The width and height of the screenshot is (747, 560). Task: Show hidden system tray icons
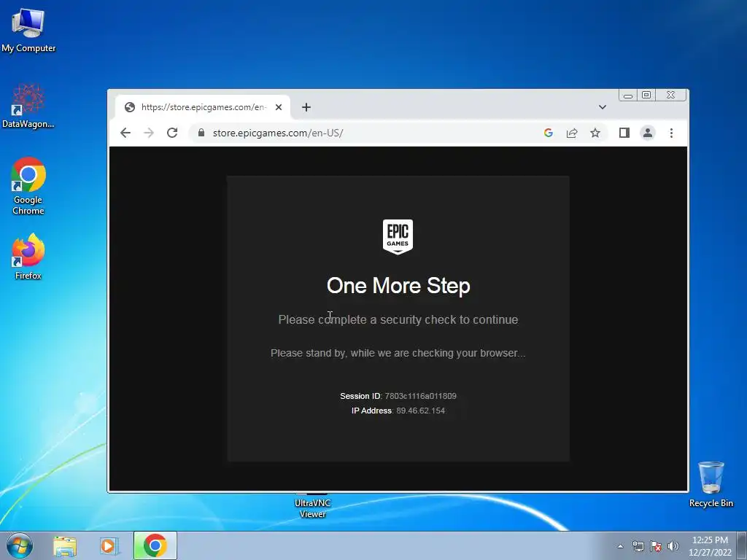620,546
